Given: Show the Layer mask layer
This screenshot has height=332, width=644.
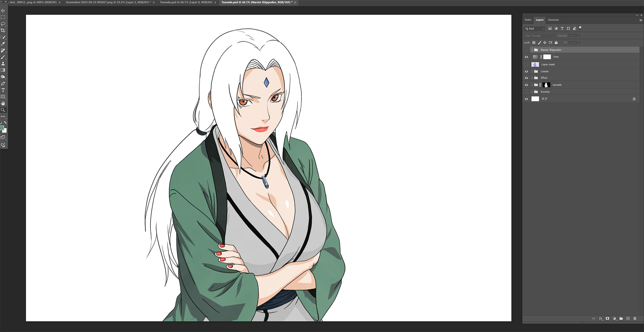Looking at the screenshot, I should [x=526, y=64].
